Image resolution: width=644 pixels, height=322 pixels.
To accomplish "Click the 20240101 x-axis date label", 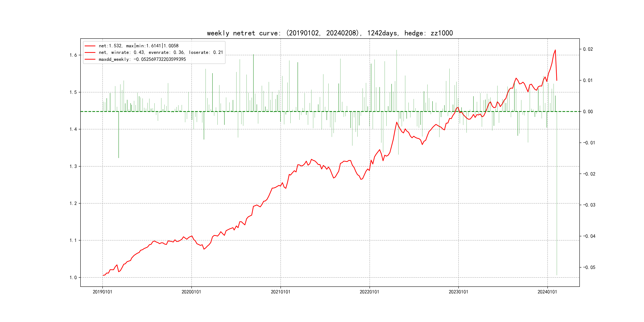I will [547, 292].
